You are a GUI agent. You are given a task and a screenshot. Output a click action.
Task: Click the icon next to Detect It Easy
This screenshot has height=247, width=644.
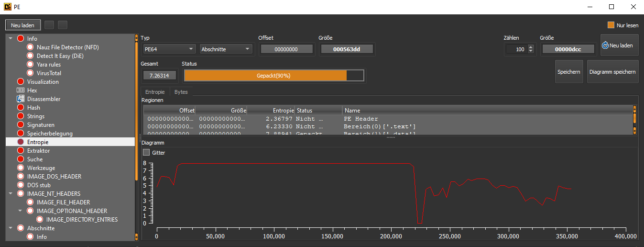click(x=30, y=56)
